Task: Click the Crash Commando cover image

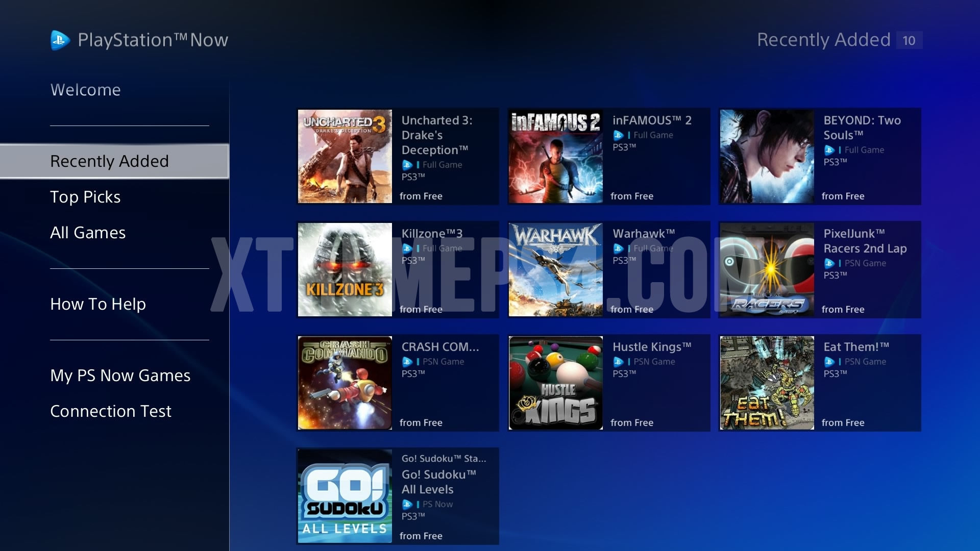Action: tap(345, 383)
